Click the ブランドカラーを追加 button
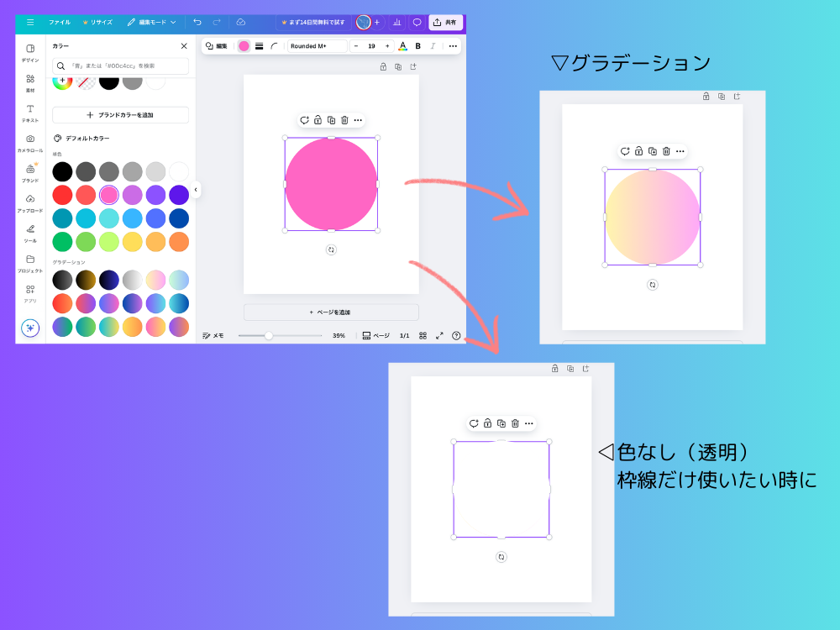840x630 pixels. (120, 115)
